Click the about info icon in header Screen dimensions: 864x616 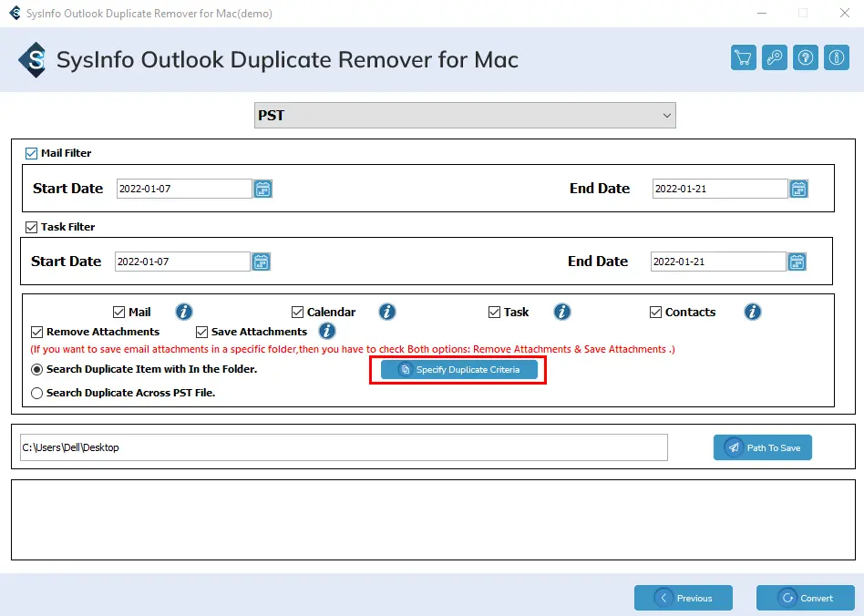(837, 57)
